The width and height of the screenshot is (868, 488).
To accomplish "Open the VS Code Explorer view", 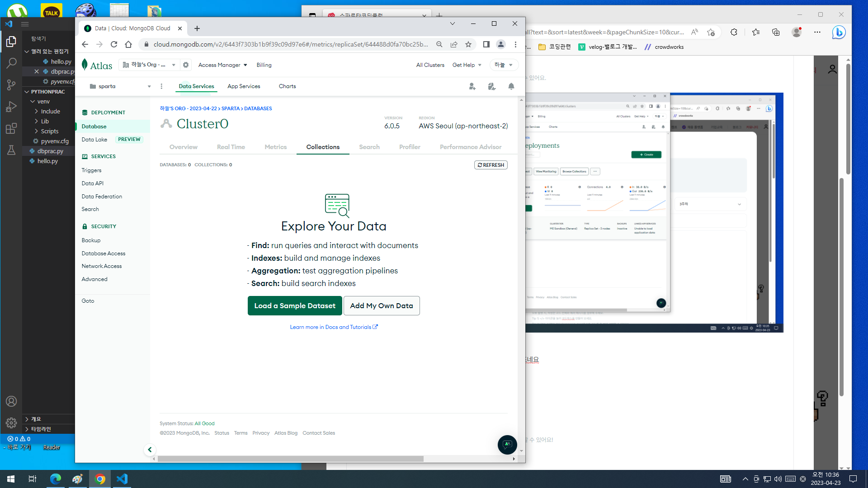I will pos(11,42).
